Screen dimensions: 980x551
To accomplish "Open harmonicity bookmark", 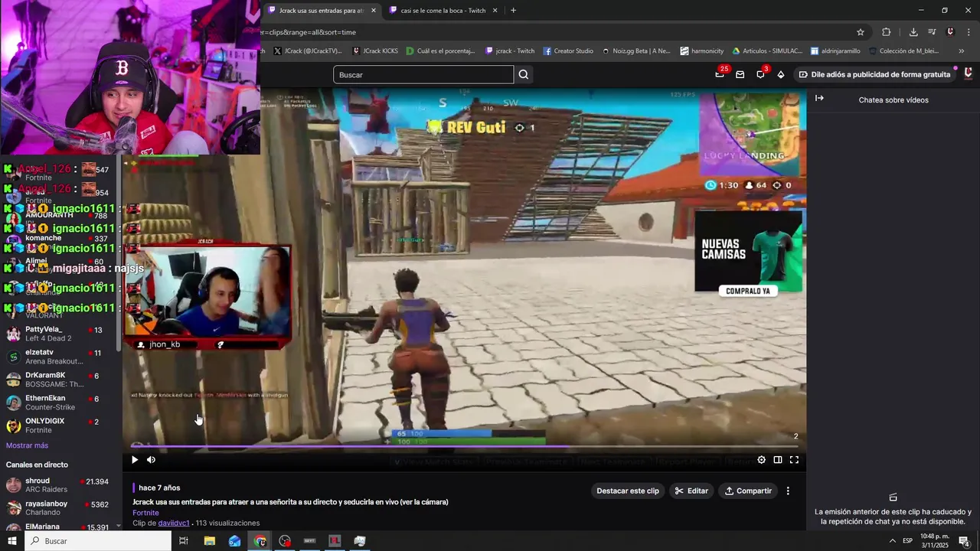I will 701,51.
